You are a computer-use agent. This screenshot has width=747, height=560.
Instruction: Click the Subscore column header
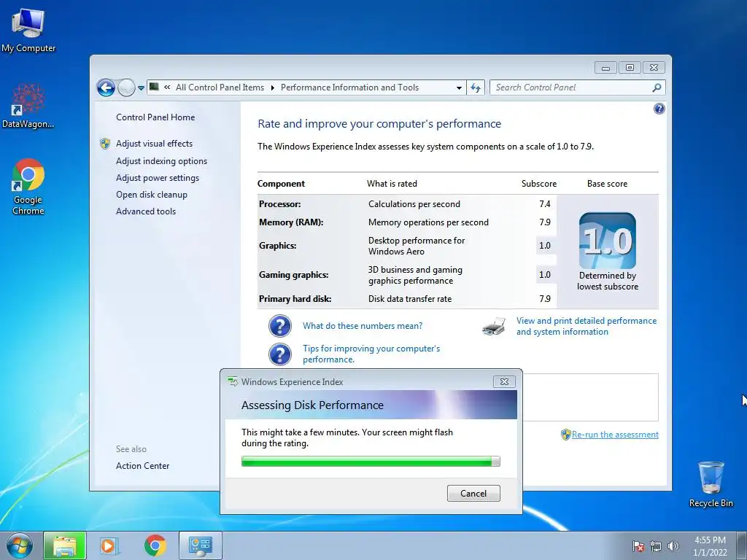[x=539, y=184]
